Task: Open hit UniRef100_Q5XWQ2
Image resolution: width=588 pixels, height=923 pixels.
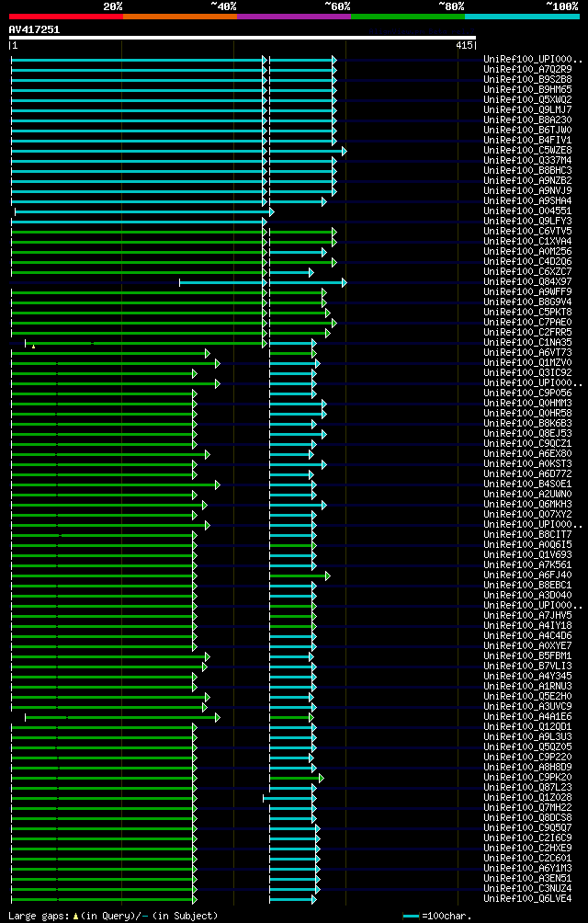Action: [x=527, y=99]
